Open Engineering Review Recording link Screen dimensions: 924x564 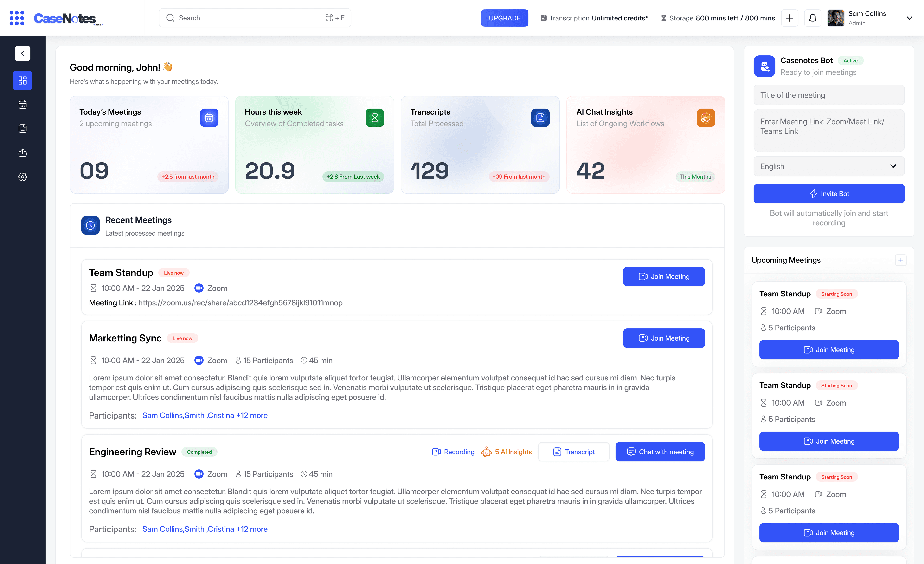point(453,452)
